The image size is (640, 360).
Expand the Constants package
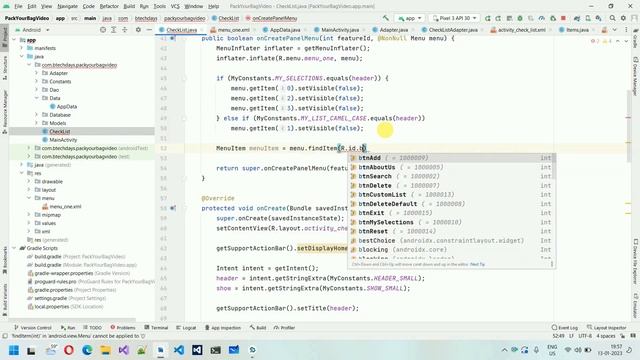point(36,82)
